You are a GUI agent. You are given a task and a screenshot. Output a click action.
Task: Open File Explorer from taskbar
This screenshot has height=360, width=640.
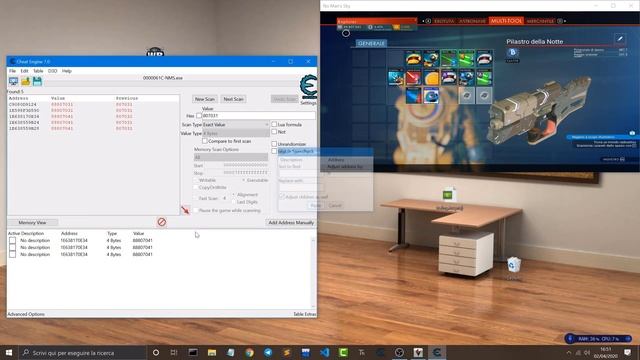click(x=212, y=352)
